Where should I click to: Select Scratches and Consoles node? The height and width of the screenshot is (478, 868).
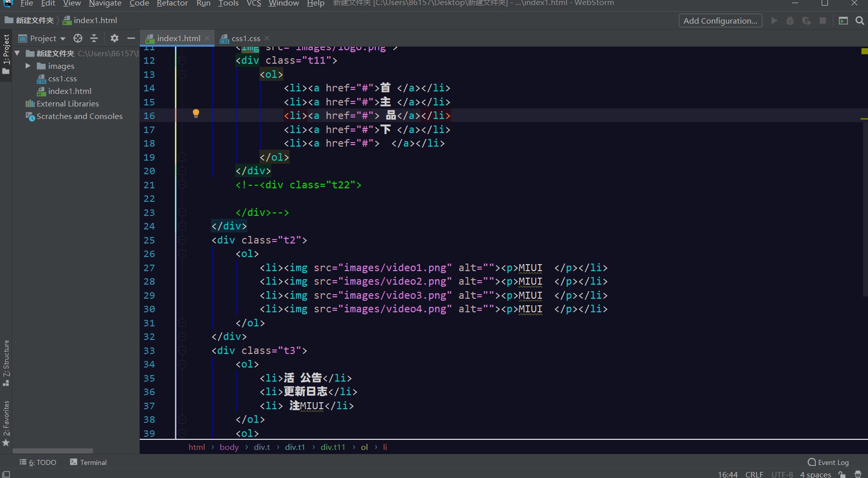pyautogui.click(x=79, y=116)
